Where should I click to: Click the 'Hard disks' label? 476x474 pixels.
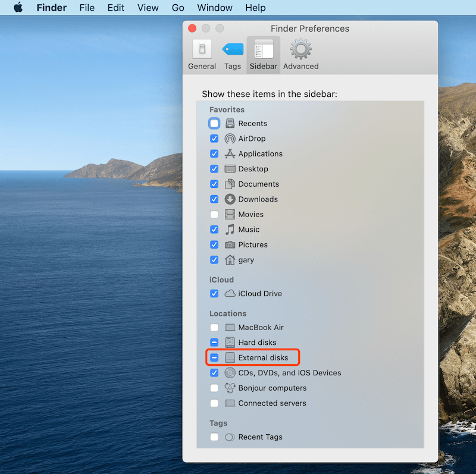pos(257,343)
